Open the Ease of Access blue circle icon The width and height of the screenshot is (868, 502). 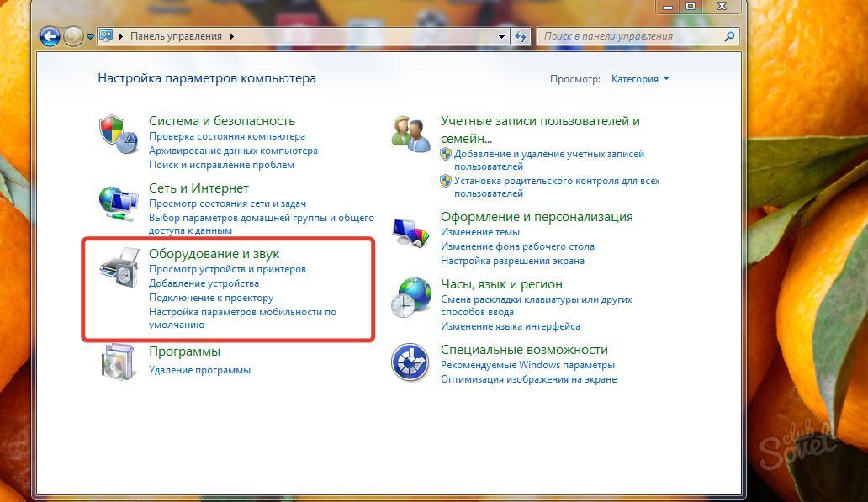(410, 363)
